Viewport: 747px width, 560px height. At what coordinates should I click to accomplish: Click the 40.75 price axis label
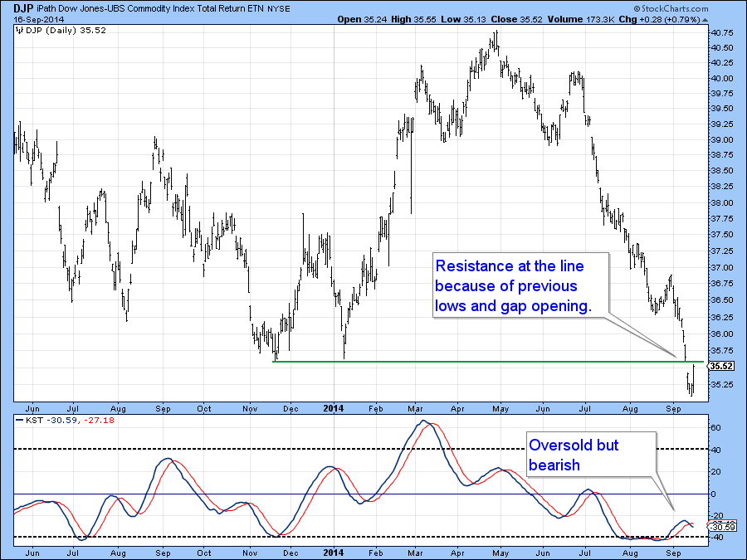click(x=721, y=33)
